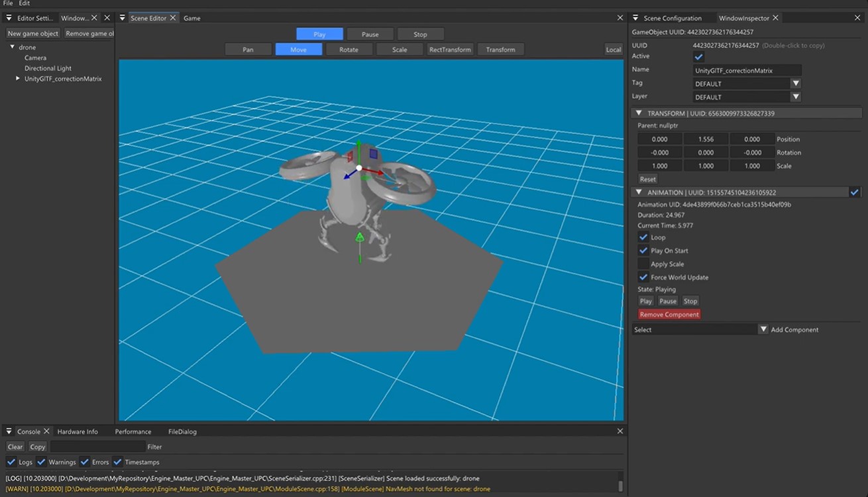Open the FileDialog tab
This screenshot has width=868, height=497.
click(182, 431)
